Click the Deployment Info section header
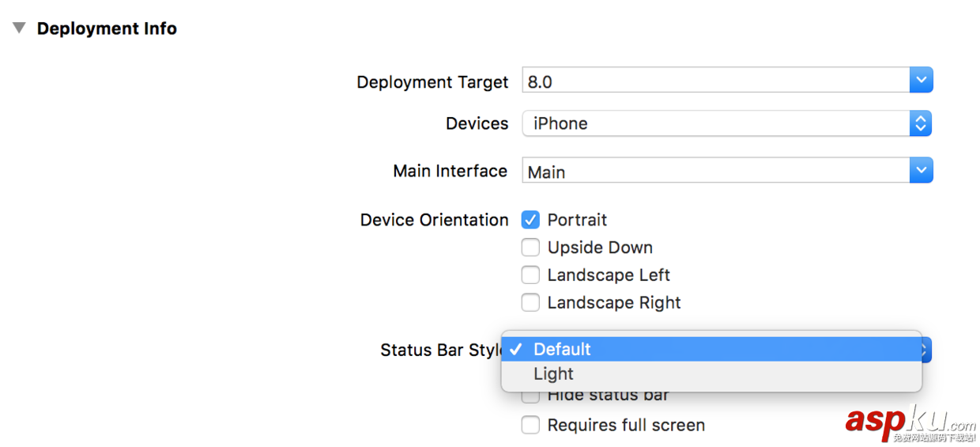980x447 pixels. tap(107, 28)
